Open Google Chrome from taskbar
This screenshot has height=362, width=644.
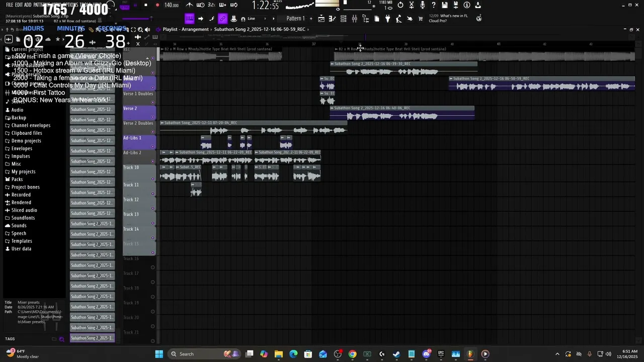coord(352,354)
